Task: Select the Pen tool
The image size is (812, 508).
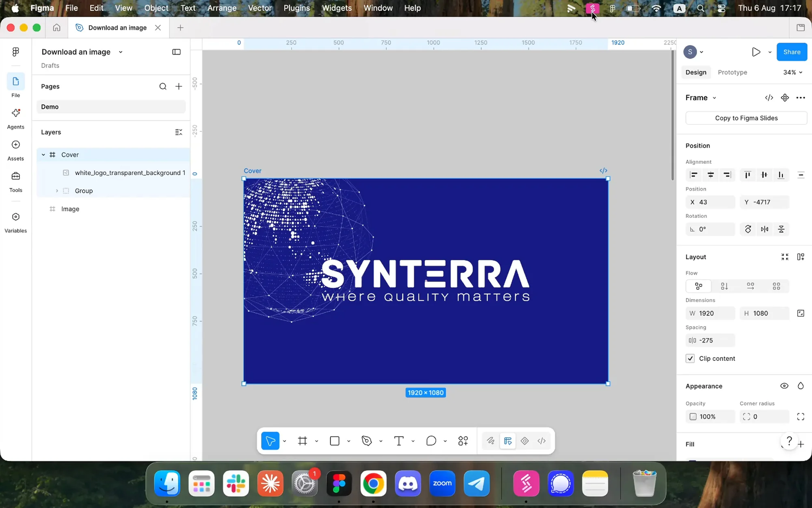Action: click(x=367, y=441)
